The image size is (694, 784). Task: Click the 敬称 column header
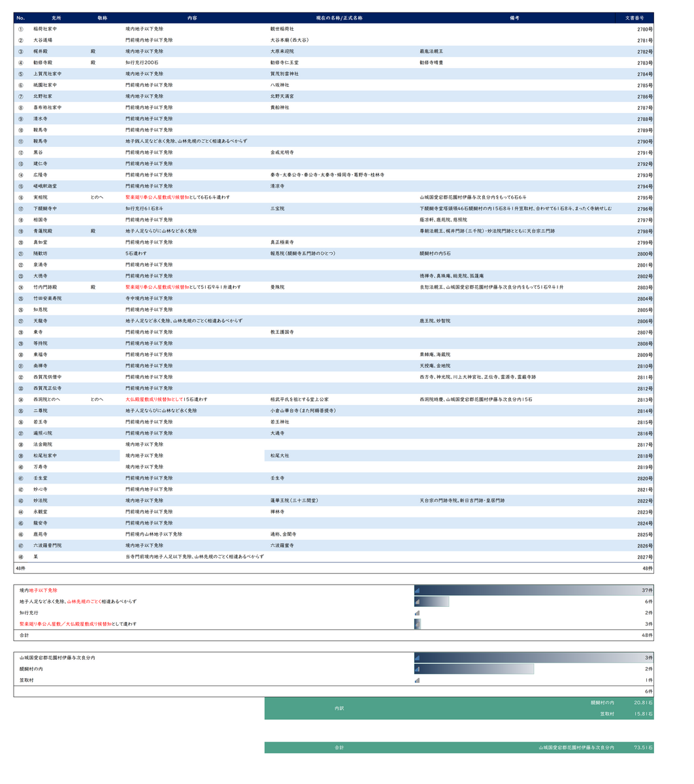(103, 18)
